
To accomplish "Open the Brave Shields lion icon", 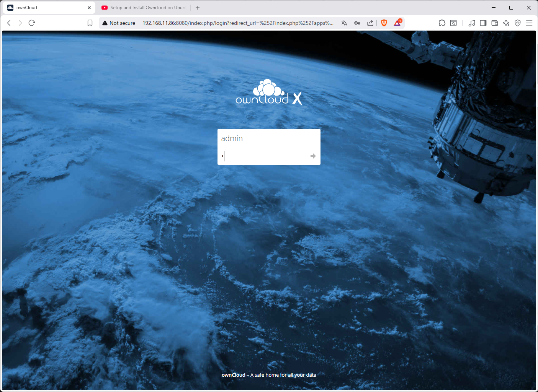I will (384, 23).
